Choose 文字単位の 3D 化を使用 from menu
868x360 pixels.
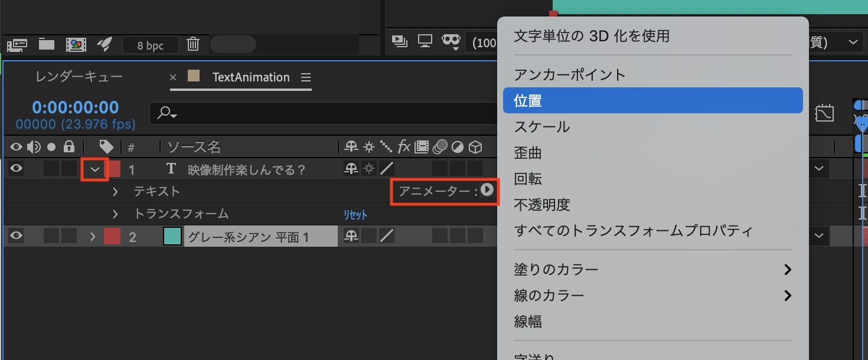click(592, 36)
